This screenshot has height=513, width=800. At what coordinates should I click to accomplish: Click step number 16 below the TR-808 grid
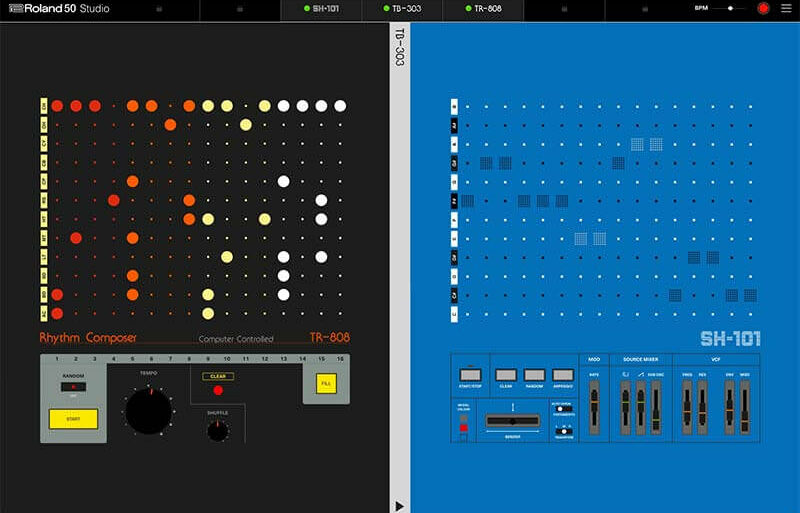tap(340, 359)
